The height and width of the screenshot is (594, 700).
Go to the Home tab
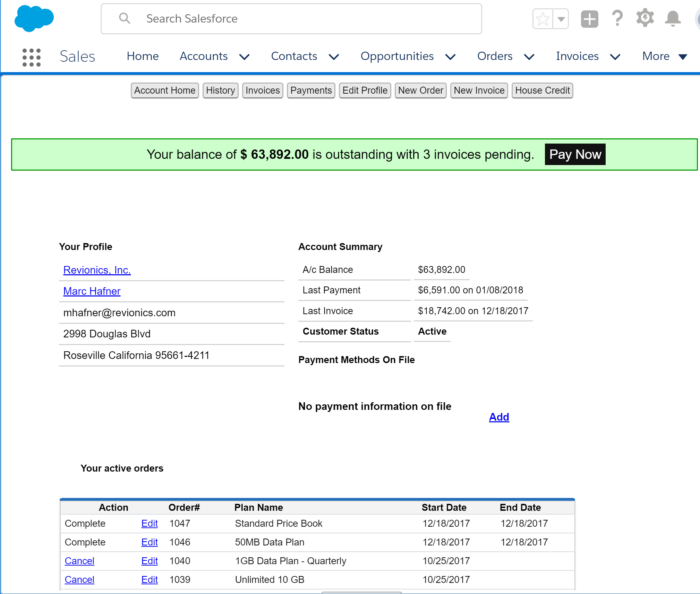tap(143, 56)
